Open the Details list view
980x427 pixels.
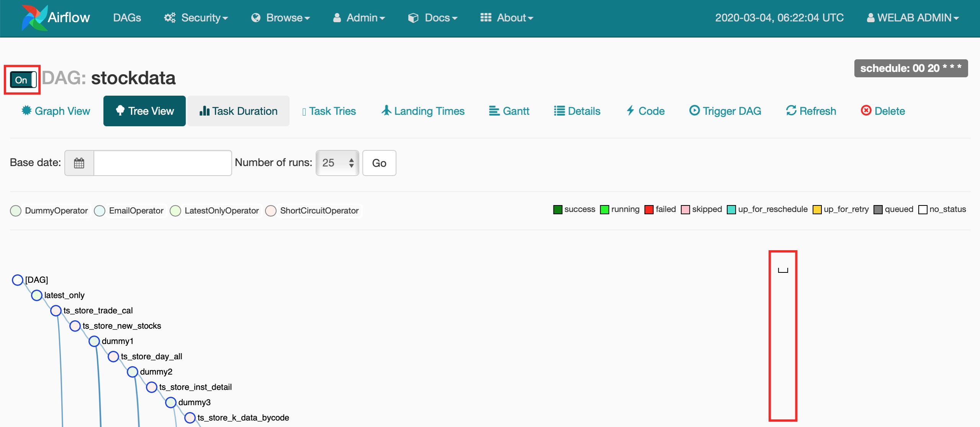(x=577, y=111)
